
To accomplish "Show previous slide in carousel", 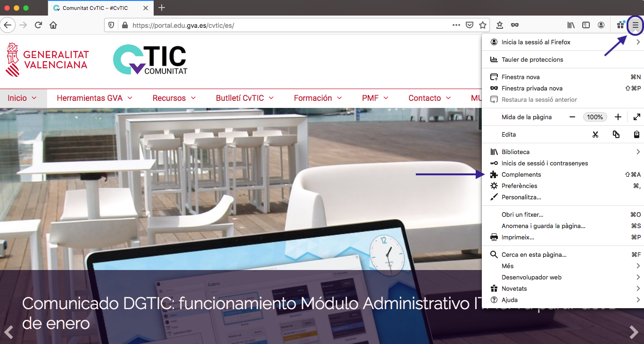I will point(9,332).
